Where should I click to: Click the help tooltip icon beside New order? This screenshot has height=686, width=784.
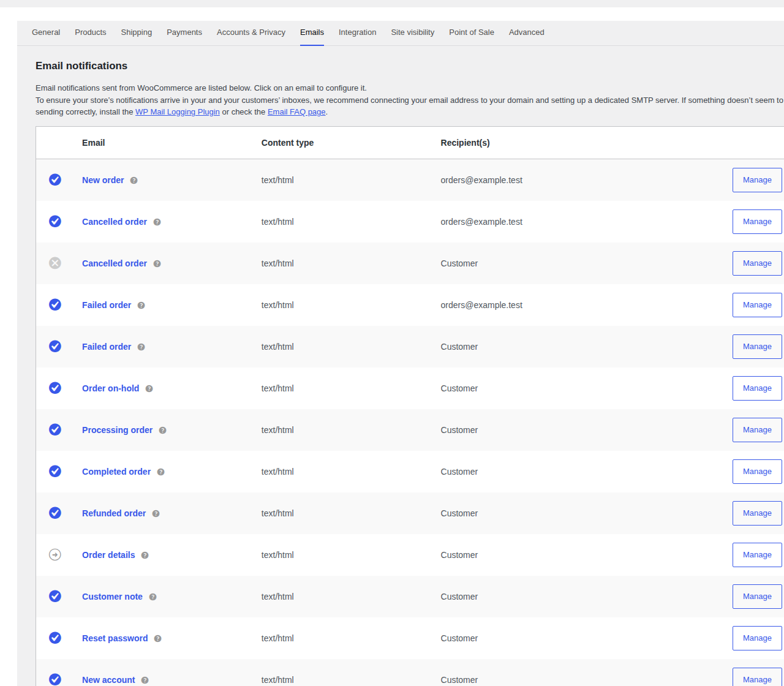[x=134, y=181]
